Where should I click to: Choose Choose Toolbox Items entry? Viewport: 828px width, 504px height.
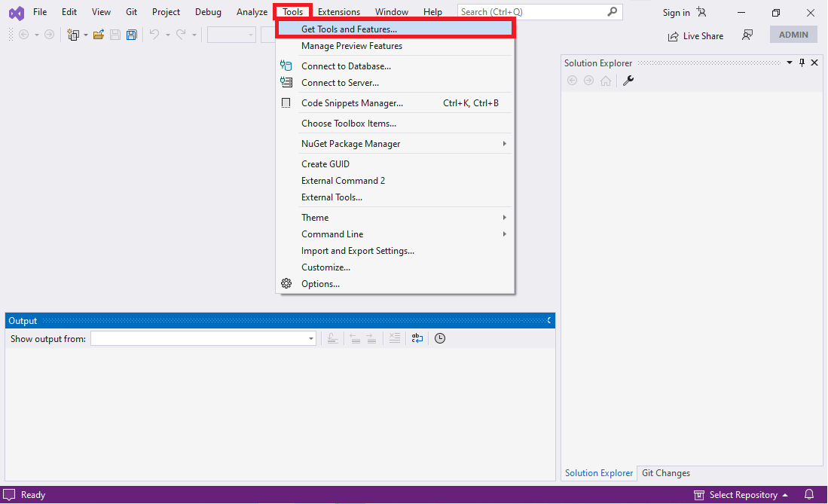[x=395, y=123]
